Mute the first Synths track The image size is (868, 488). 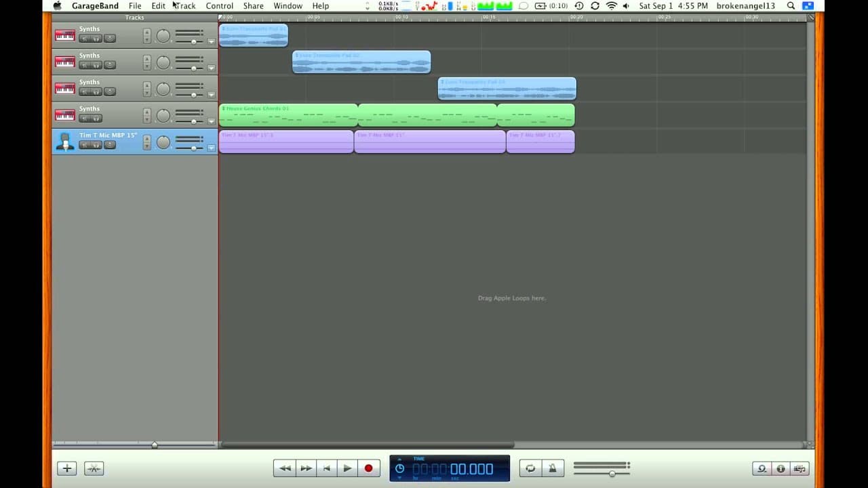85,38
